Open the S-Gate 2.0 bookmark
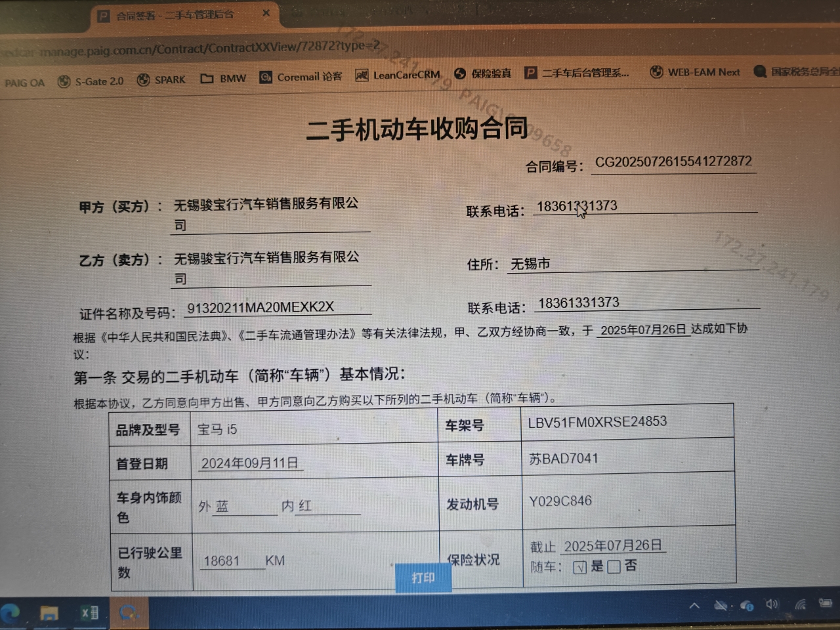Image resolution: width=840 pixels, height=630 pixels. tap(91, 81)
